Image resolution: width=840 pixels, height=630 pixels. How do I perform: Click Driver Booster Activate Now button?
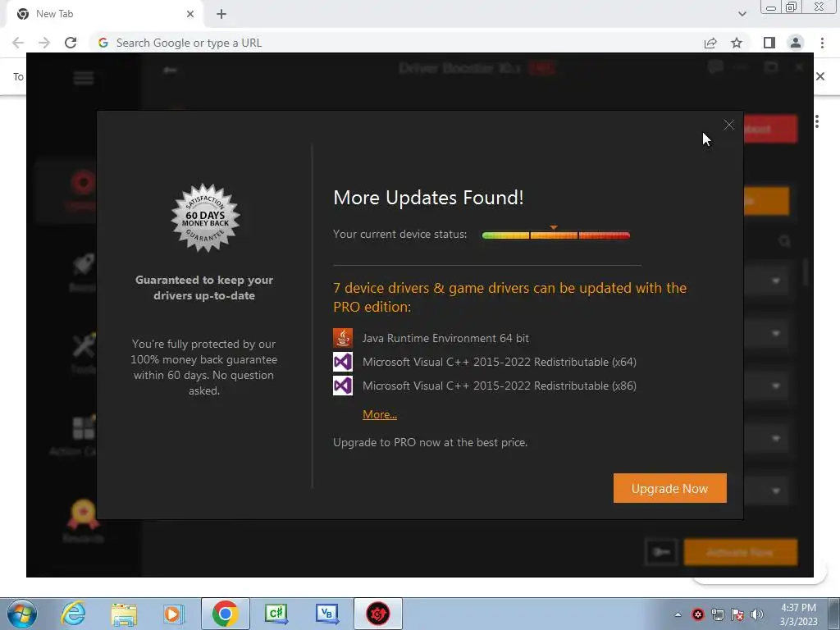[x=741, y=552]
